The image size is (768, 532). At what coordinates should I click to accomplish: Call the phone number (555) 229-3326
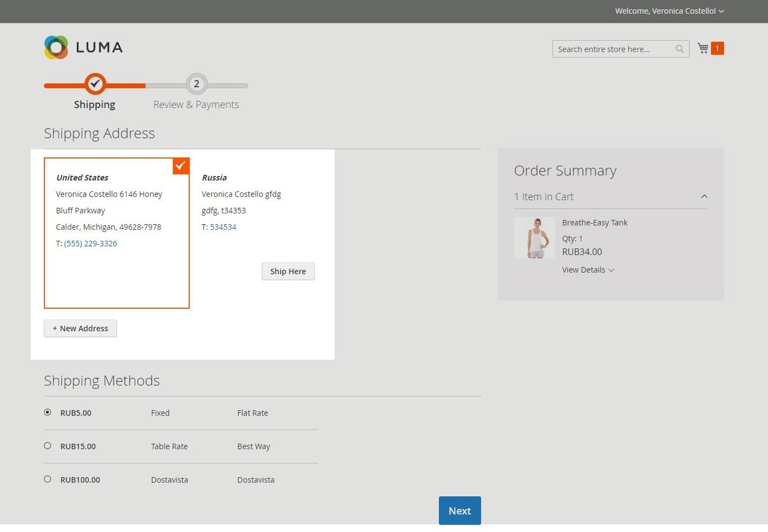coord(91,244)
